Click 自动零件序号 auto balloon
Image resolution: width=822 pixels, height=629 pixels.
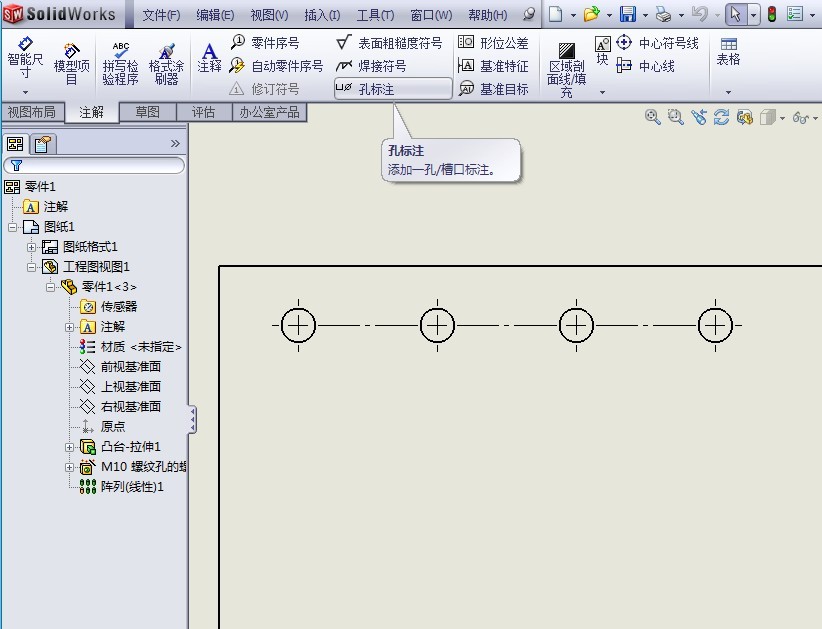[x=276, y=66]
